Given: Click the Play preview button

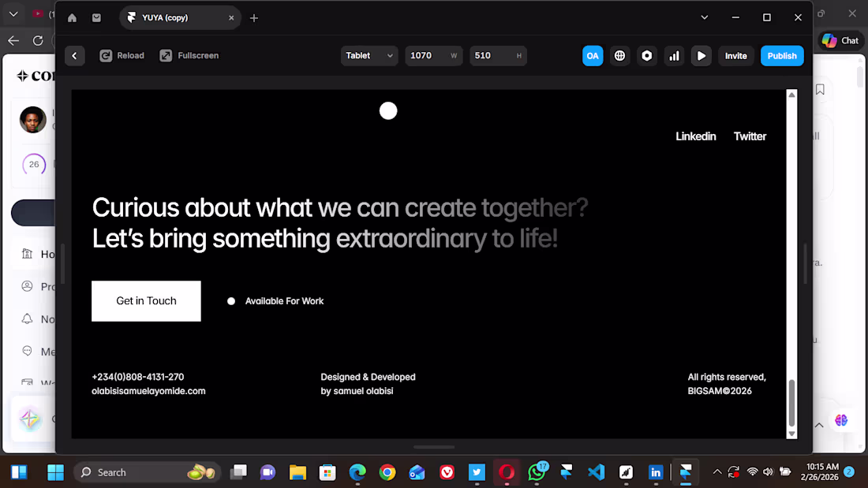Looking at the screenshot, I should pyautogui.click(x=701, y=56).
